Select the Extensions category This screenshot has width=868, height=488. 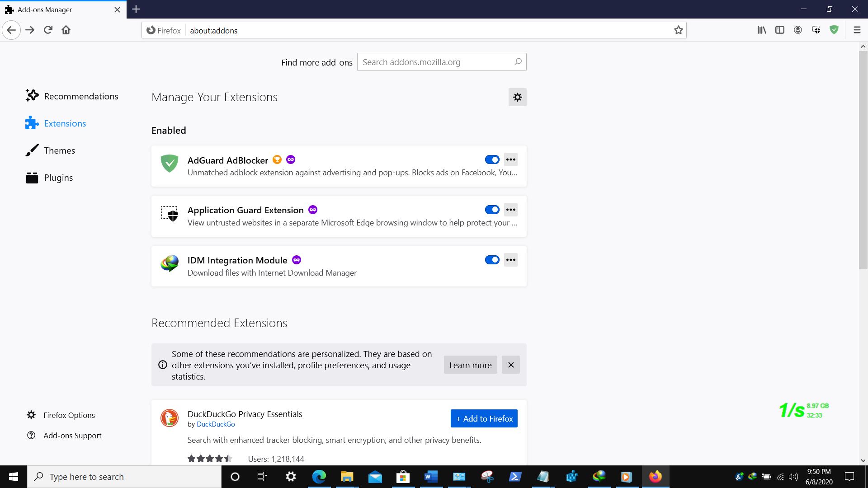pos(56,123)
